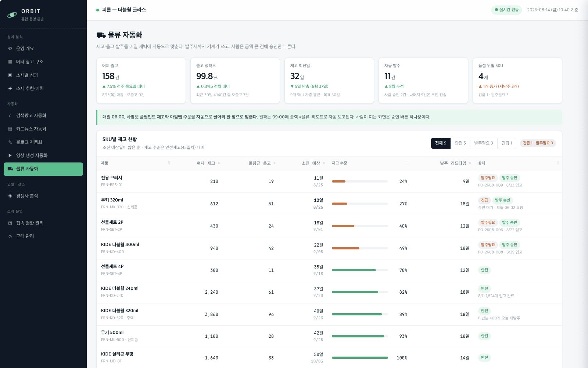The width and height of the screenshot is (588, 368).
Task: Filter the table by 발주필요 3
Action: pos(484,143)
